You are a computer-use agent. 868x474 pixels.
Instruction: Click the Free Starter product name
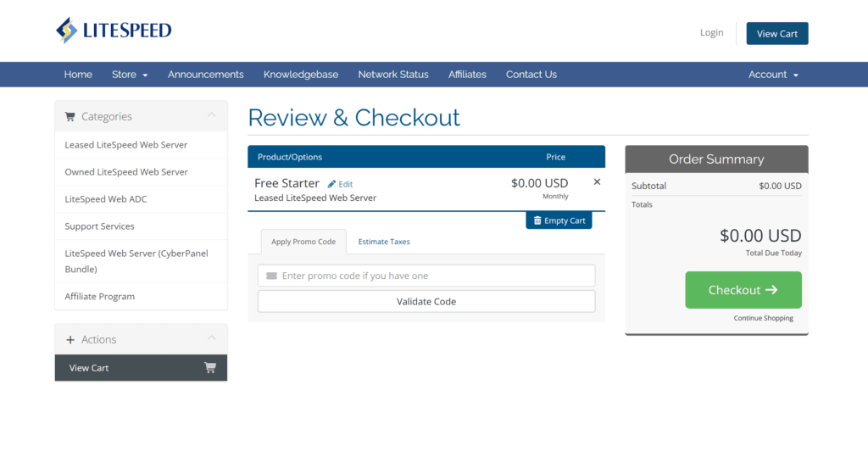[287, 183]
